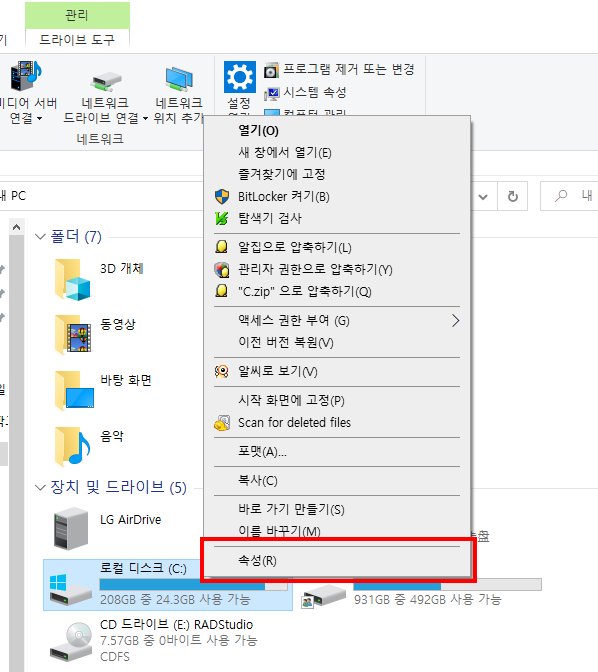This screenshot has height=672, width=598.
Task: Expand the 액세스 권한 부여 submenu arrow
Action: click(x=455, y=321)
